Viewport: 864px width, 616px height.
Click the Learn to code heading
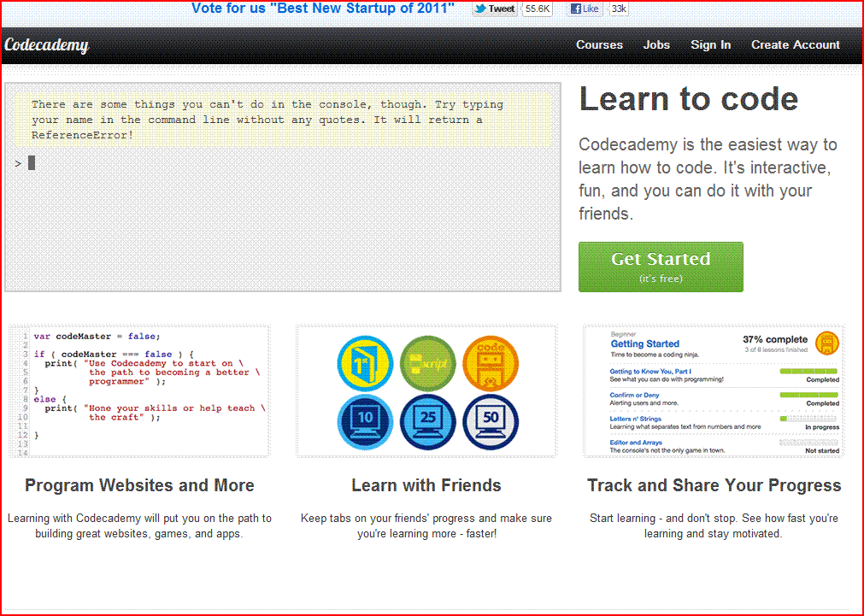click(688, 99)
